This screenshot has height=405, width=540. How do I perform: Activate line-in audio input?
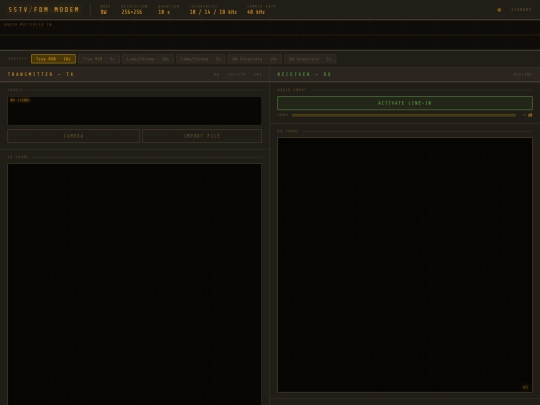click(405, 103)
